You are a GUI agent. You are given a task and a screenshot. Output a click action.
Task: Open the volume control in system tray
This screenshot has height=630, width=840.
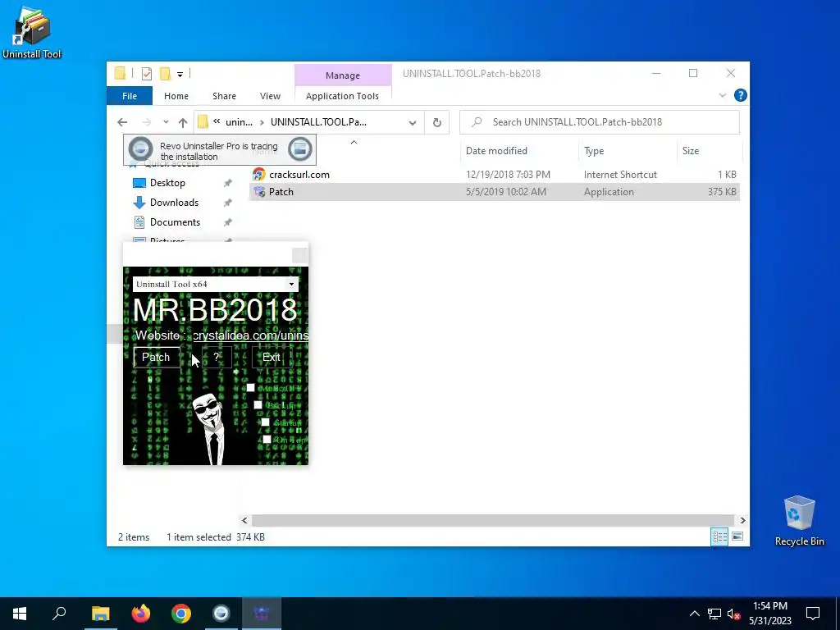tap(734, 614)
